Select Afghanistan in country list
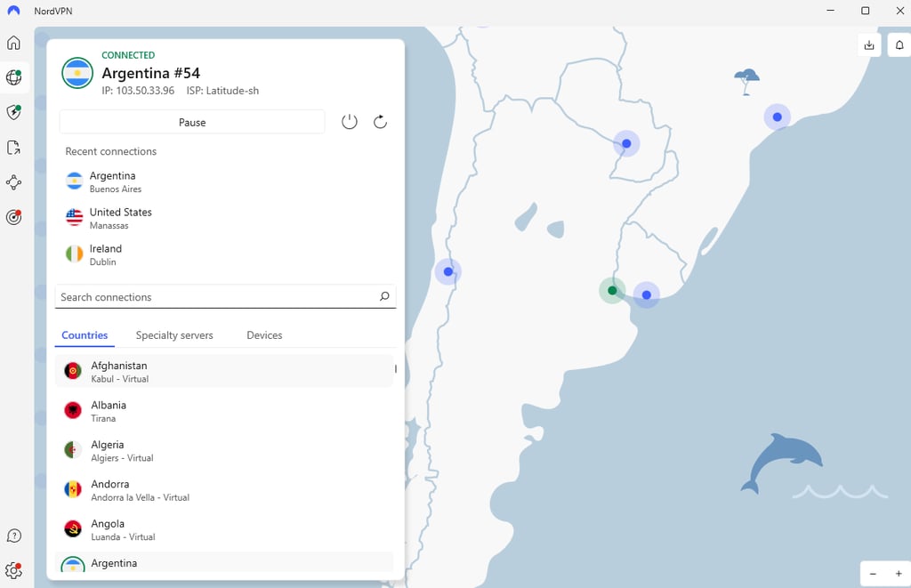This screenshot has width=911, height=588. pos(224,371)
